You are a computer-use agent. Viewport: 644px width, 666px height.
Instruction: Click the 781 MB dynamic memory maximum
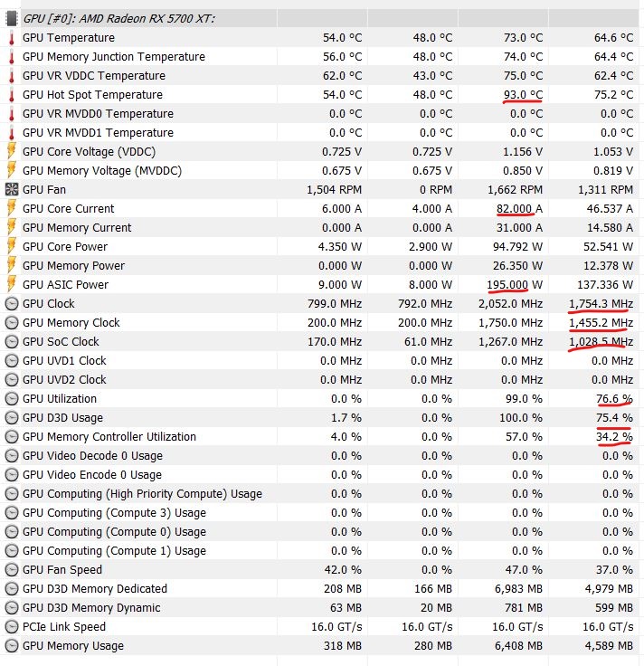pos(524,607)
